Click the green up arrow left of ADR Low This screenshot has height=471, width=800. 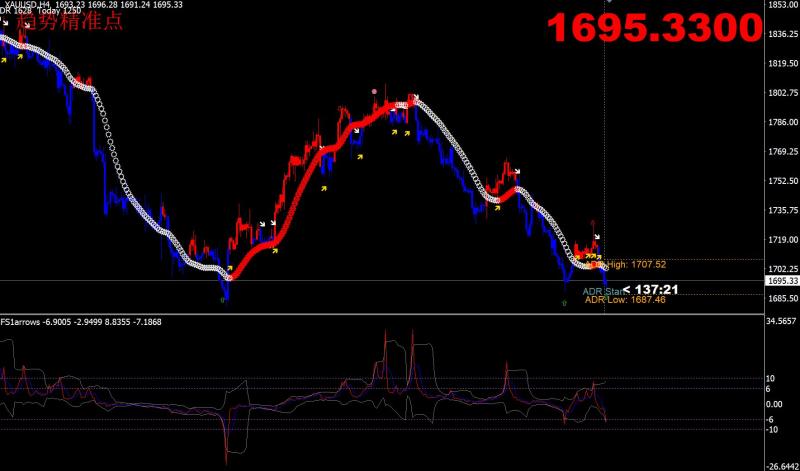[564, 303]
